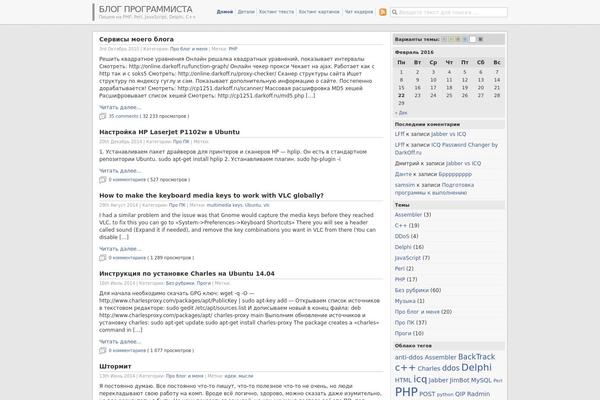Open 0 комментариев link with 1 077 просмотров
Viewport: 600px width, 400px height.
[127, 351]
